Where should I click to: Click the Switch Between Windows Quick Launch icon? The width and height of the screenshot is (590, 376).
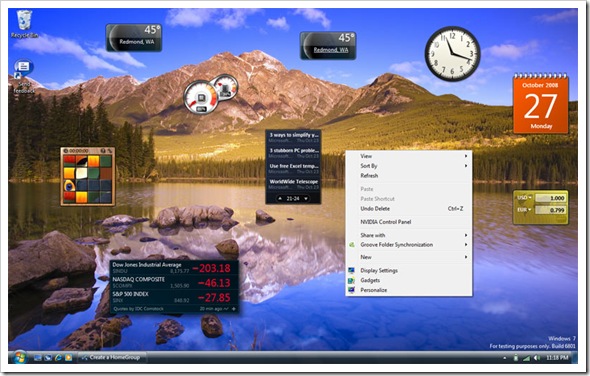(x=48, y=357)
